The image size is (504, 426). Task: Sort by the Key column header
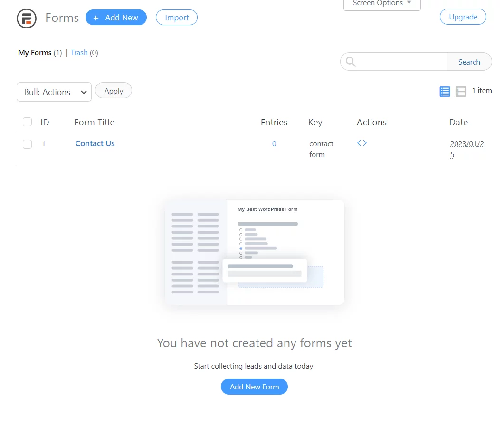click(315, 123)
